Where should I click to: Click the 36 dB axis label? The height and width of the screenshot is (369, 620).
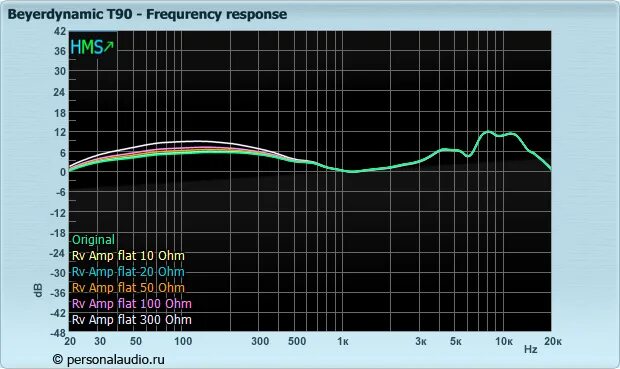point(60,51)
